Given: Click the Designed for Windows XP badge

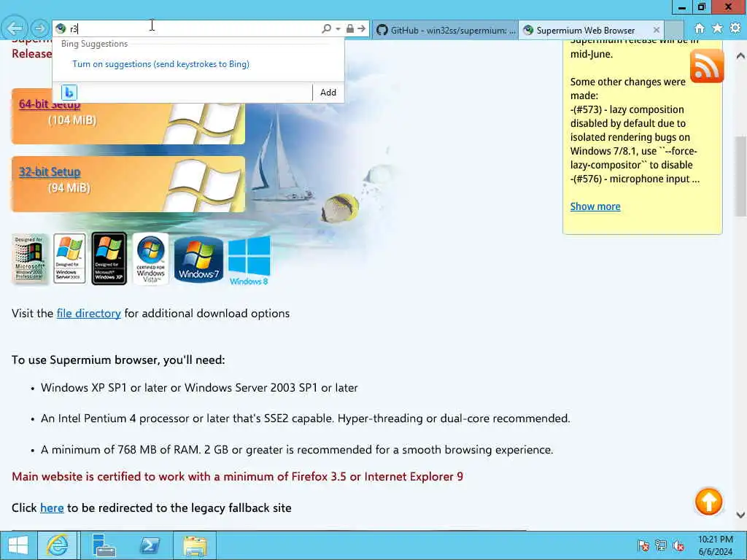Looking at the screenshot, I should [x=109, y=259].
